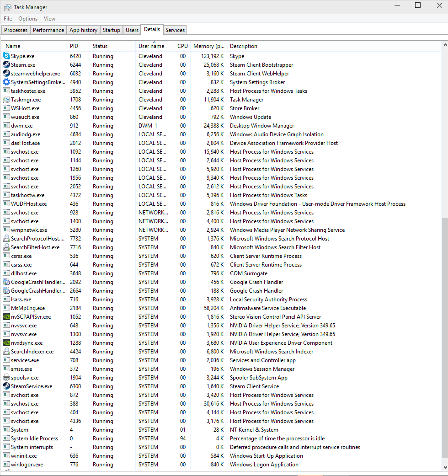Click the MsMpEng.exe process icon

[6, 308]
